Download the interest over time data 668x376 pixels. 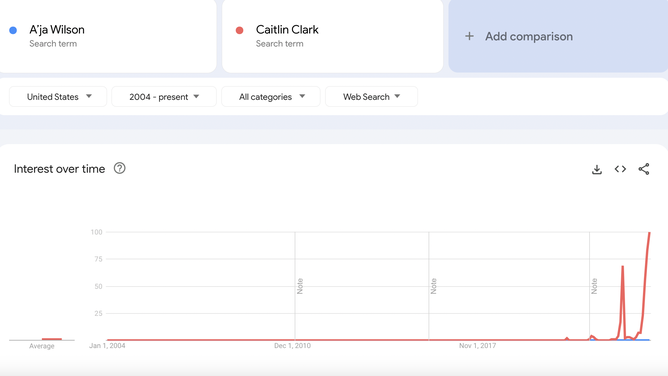[x=597, y=169]
